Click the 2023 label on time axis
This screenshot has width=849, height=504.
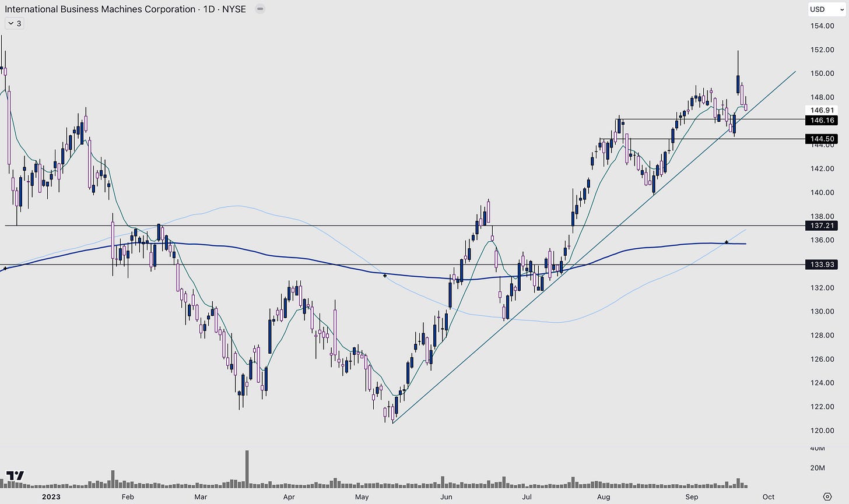point(52,497)
